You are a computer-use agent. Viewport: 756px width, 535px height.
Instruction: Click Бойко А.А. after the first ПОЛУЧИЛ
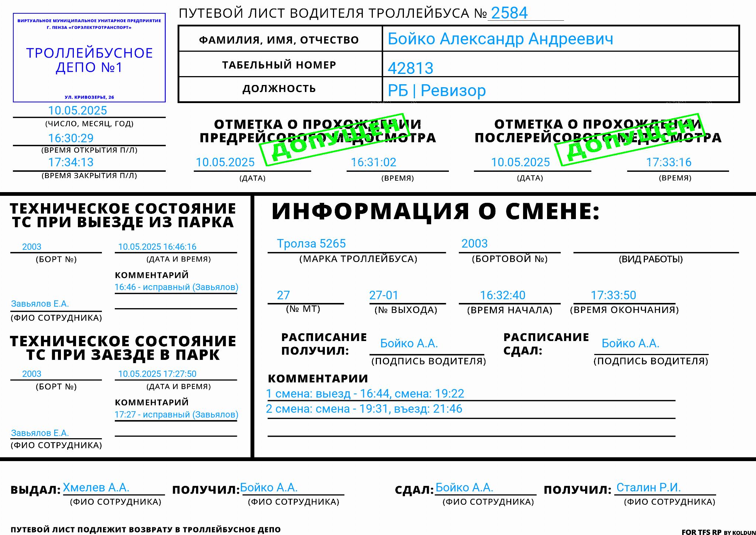[269, 487]
